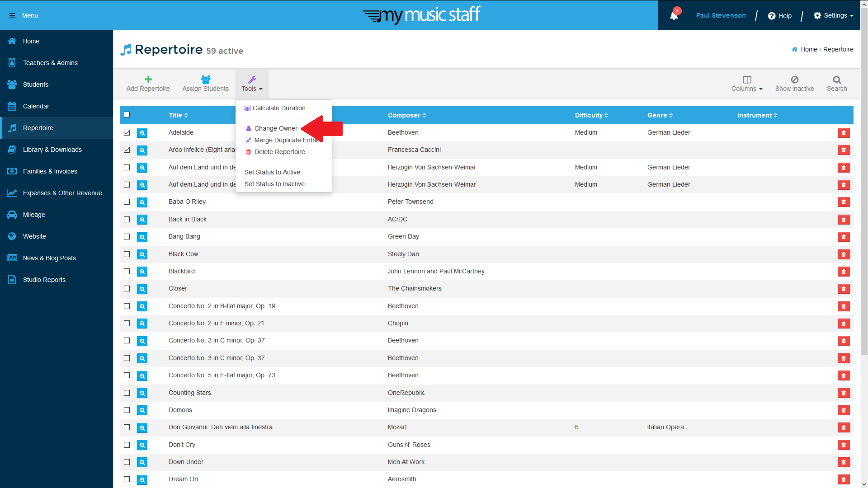Click the page vertical scrollbar
The image size is (868, 488).
[x=864, y=181]
